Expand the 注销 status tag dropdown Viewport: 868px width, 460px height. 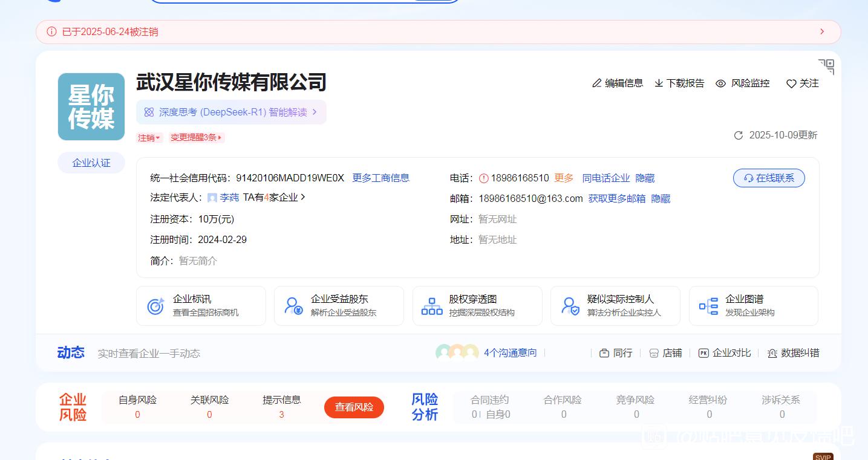coord(149,138)
